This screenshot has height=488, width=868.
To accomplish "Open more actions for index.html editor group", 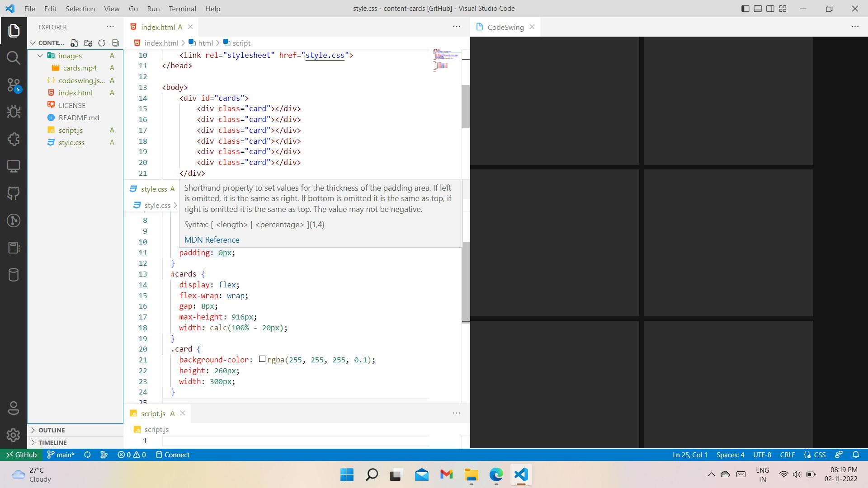I will (457, 27).
